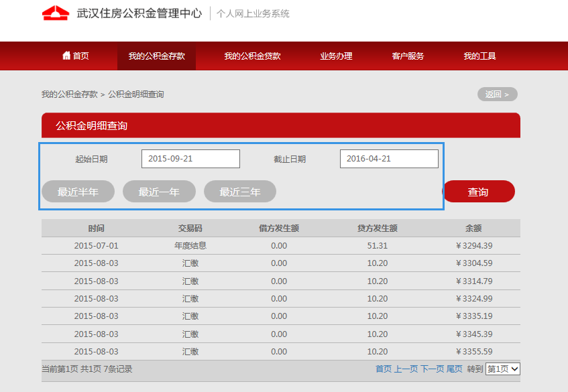Click 我的公积金存款 in the breadcrumb
Screen dimensions: 568x392
pos(69,94)
